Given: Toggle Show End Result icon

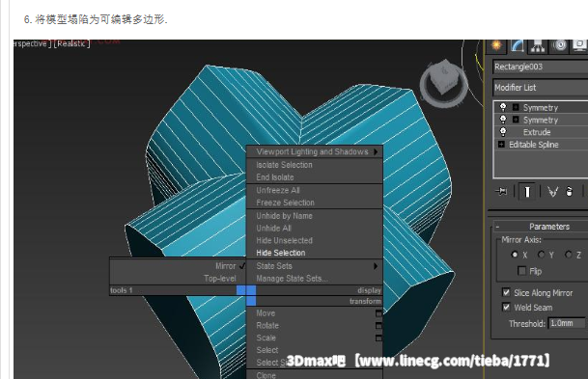Looking at the screenshot, I should 527,192.
